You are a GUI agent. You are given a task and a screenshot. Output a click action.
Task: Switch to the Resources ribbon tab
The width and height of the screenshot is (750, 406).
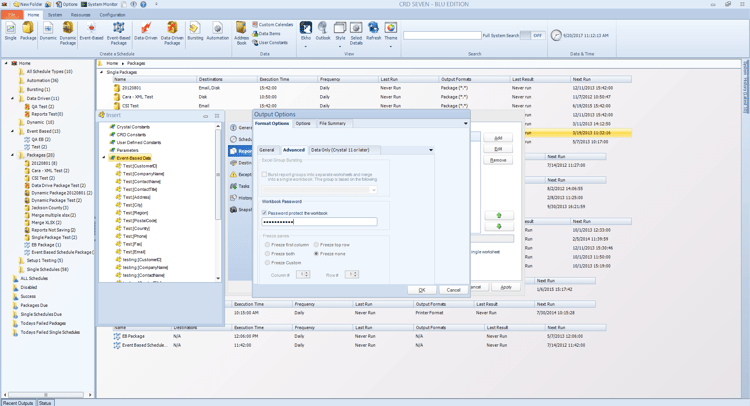80,15
